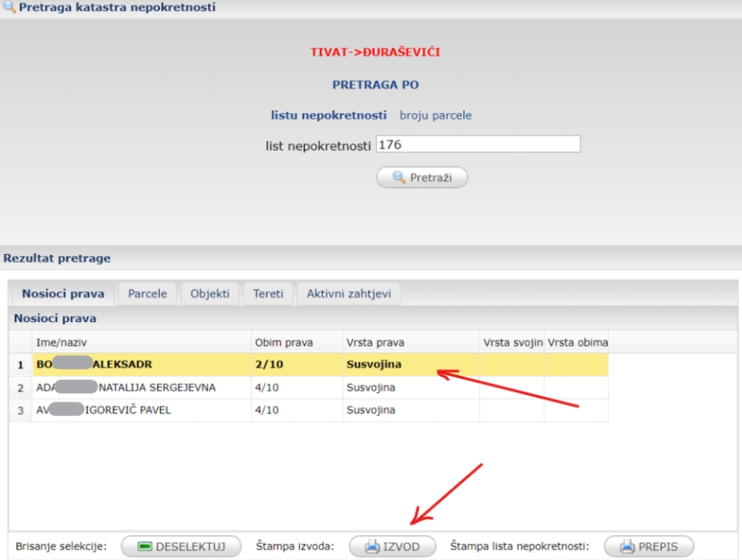Select the NATALIJA SERGEJEVNA row
This screenshot has width=742, height=560.
click(x=308, y=387)
